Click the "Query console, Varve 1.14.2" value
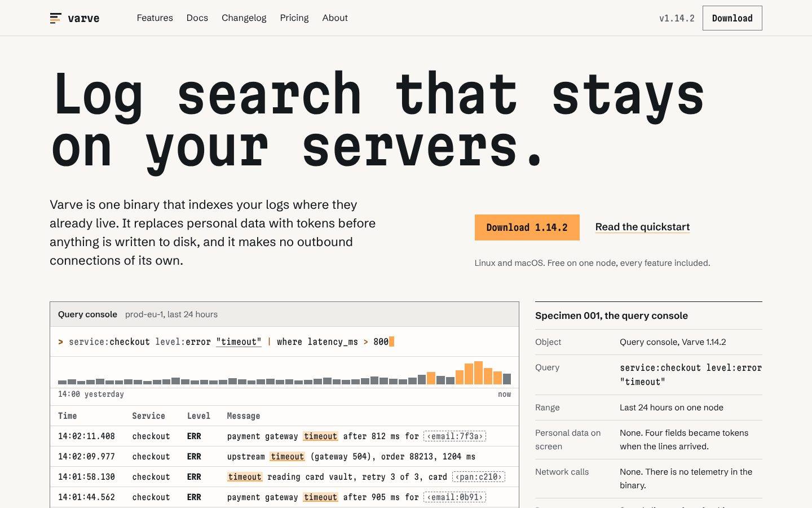Screen dimensions: 812x508 click(x=673, y=342)
